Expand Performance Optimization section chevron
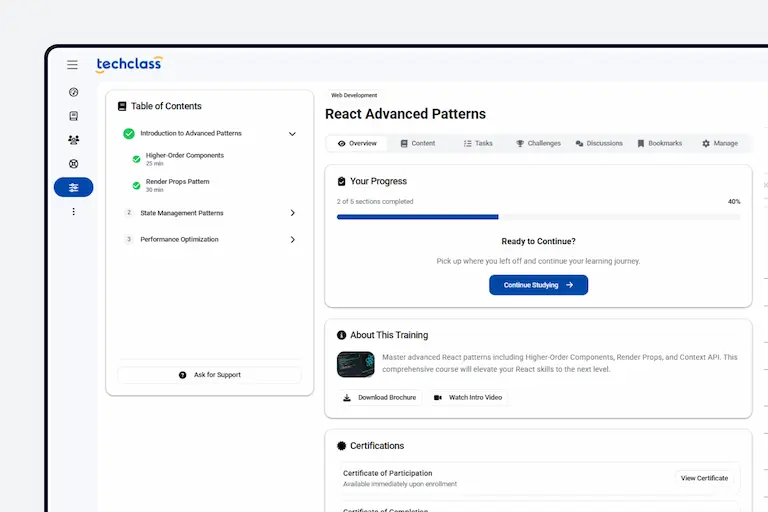Screen dimensions: 768x512 292,240
